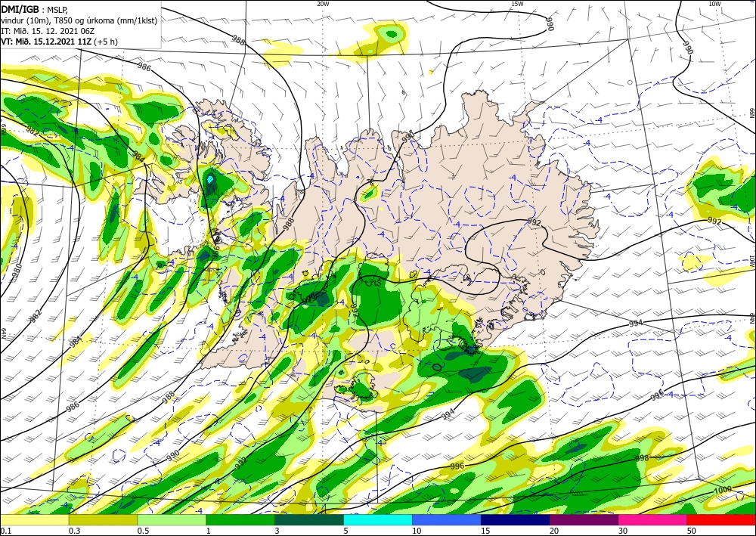
Task: Click the '15W' longitude label
Action: click(517, 4)
